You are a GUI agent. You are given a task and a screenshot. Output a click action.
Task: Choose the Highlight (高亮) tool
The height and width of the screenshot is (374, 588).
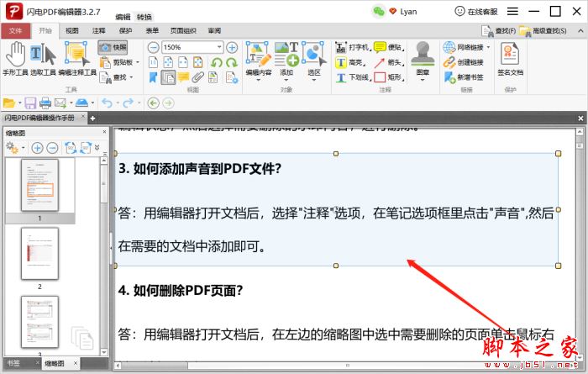click(350, 62)
